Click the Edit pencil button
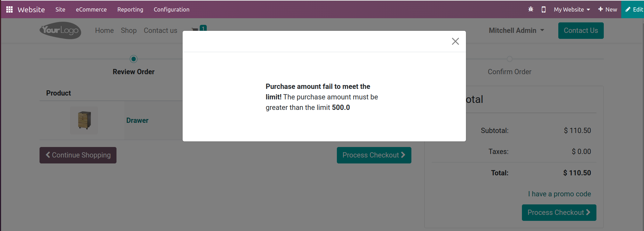Screen dimensions: 644x231 [x=634, y=9]
